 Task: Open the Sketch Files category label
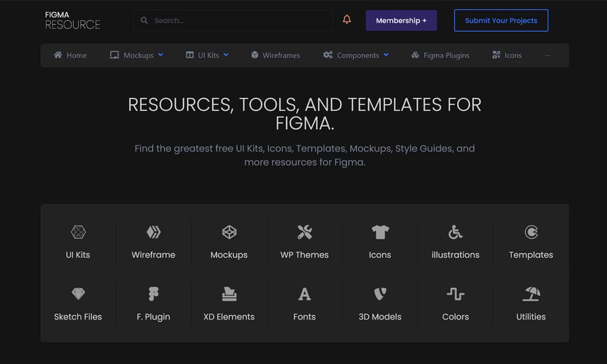pyautogui.click(x=78, y=317)
